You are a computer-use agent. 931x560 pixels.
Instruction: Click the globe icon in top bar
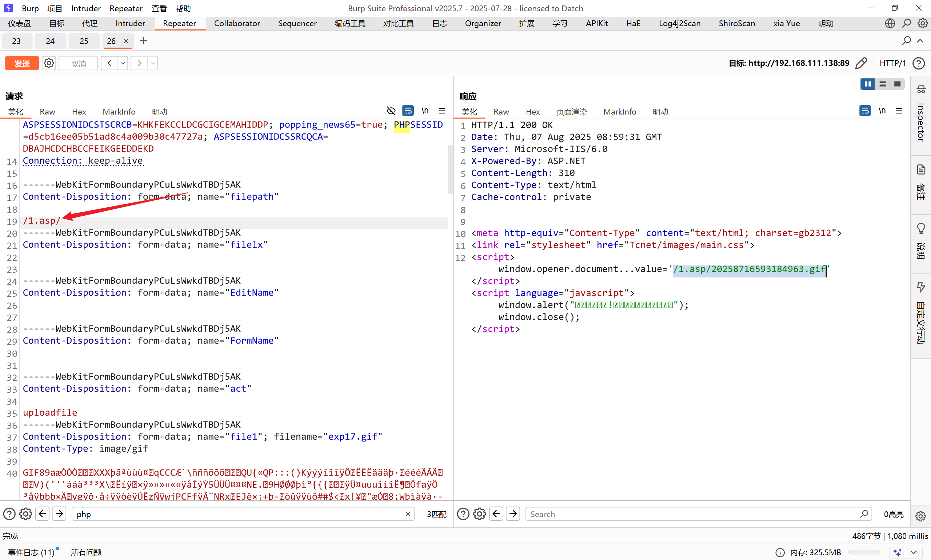[x=890, y=23]
